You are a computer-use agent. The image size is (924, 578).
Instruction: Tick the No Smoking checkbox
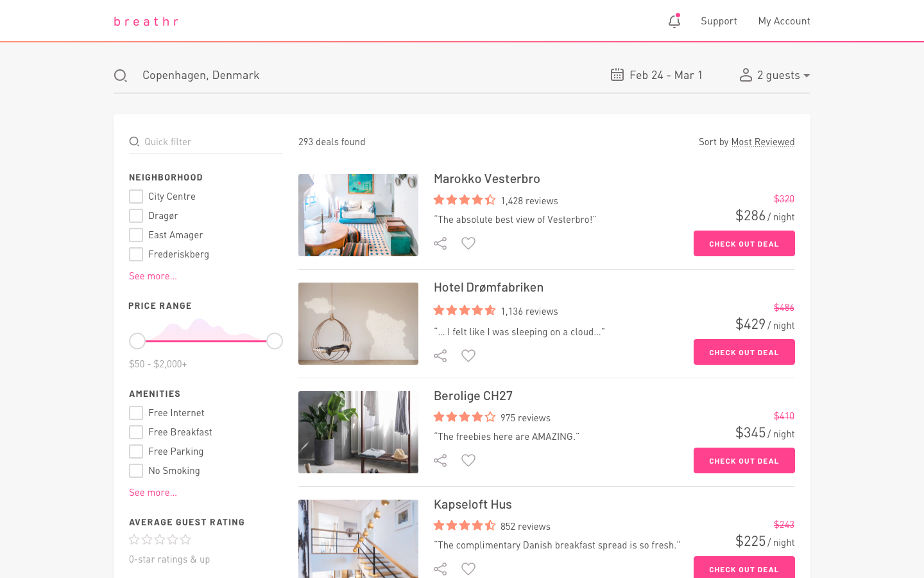pyautogui.click(x=136, y=471)
